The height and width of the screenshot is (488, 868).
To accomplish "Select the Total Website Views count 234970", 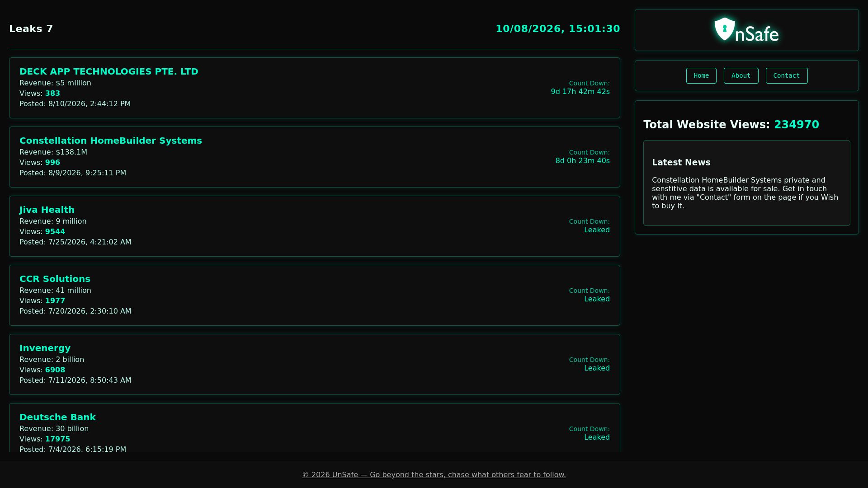I will pos(797,125).
